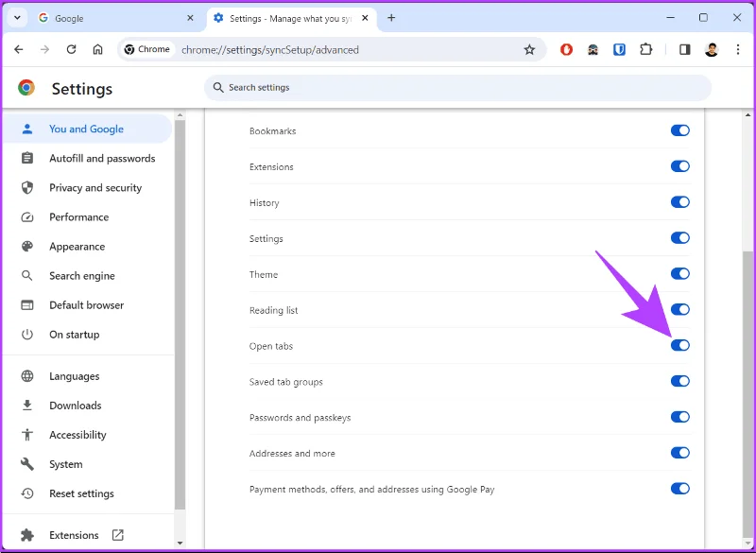Turn off Bookmarks sync toggle
The width and height of the screenshot is (756, 553).
tap(679, 130)
